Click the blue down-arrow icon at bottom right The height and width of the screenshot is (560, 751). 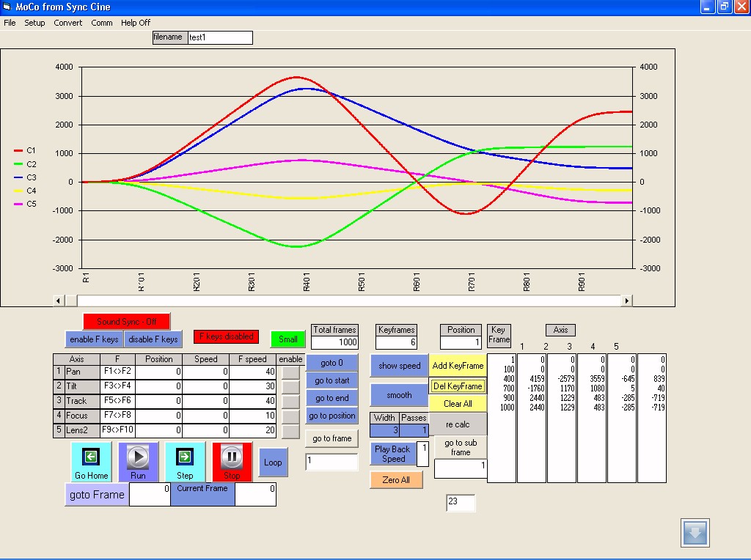695,533
